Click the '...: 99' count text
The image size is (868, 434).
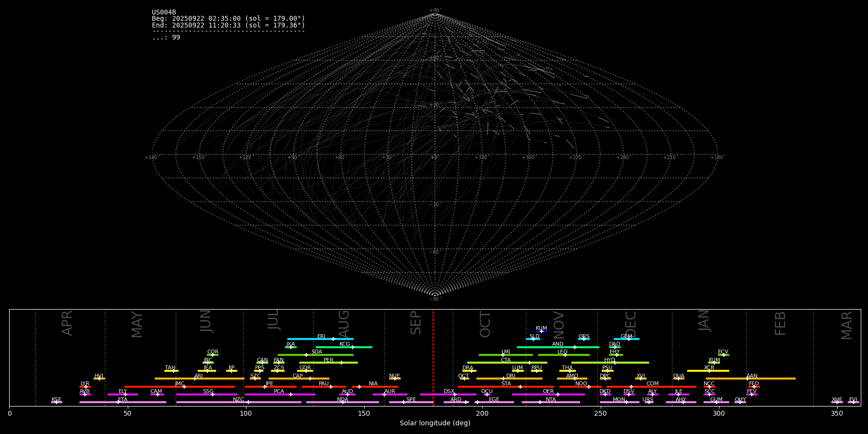166,38
